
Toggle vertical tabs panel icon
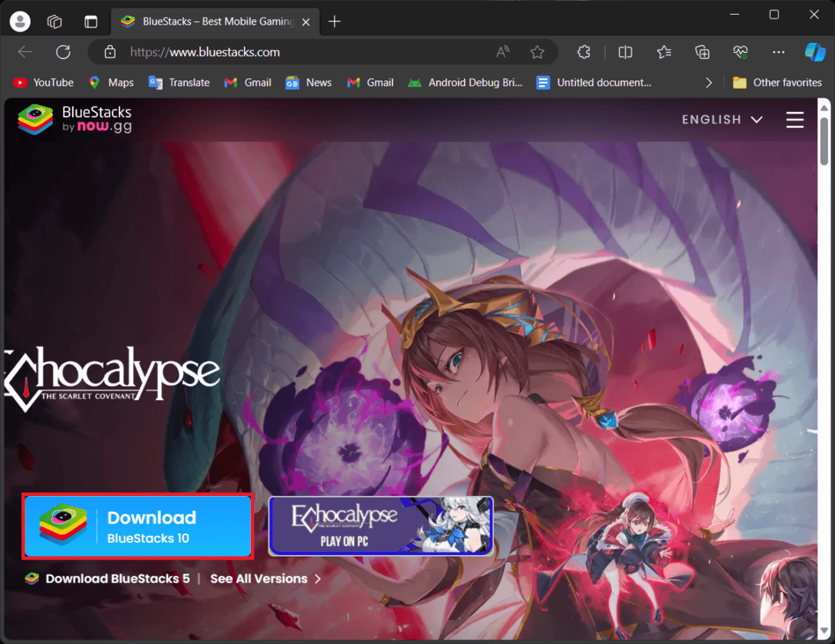click(x=91, y=21)
